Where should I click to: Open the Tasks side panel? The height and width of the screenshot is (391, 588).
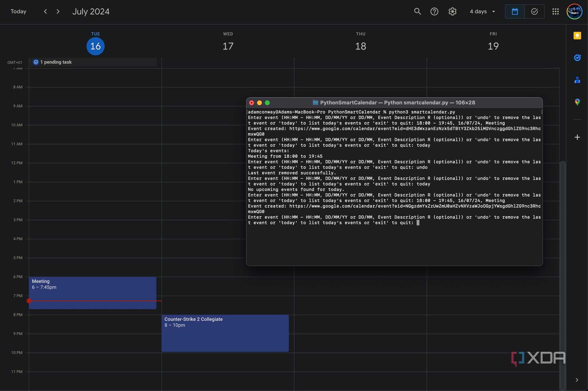[x=577, y=57]
